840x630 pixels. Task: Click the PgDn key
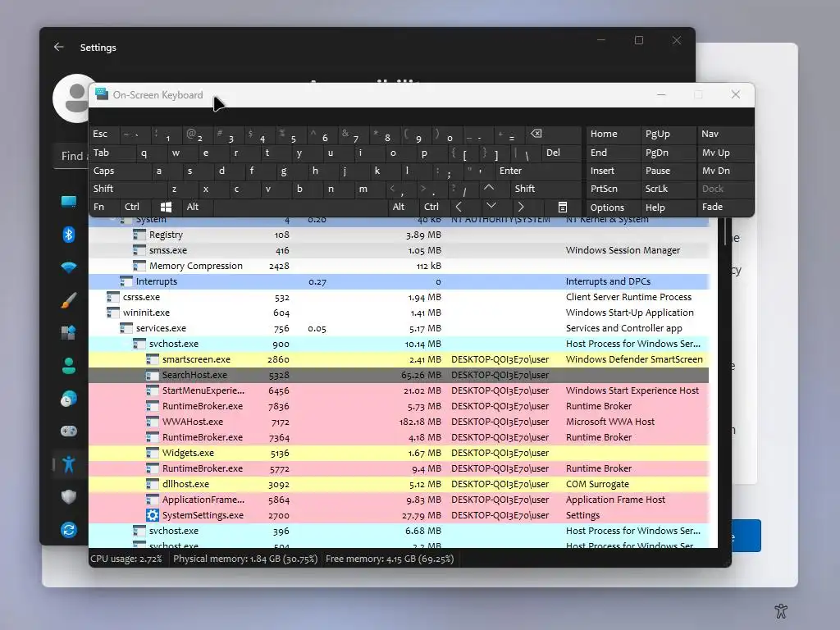tap(667, 153)
